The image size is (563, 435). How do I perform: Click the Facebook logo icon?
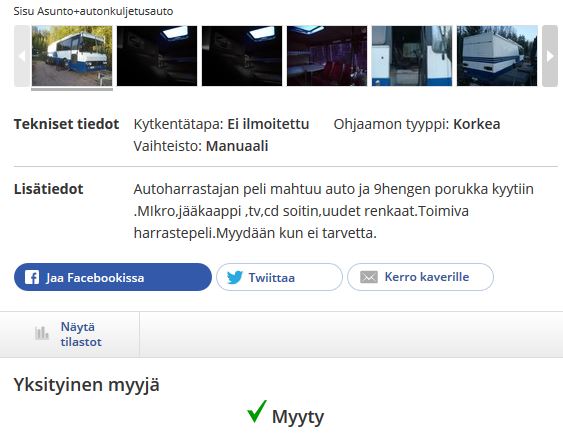coord(32,277)
